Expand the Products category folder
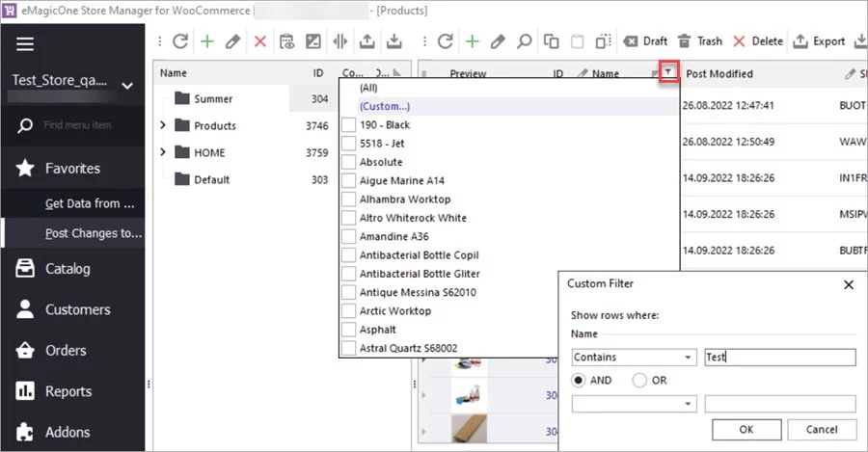Viewport: 868px width, 452px height. 163,125
